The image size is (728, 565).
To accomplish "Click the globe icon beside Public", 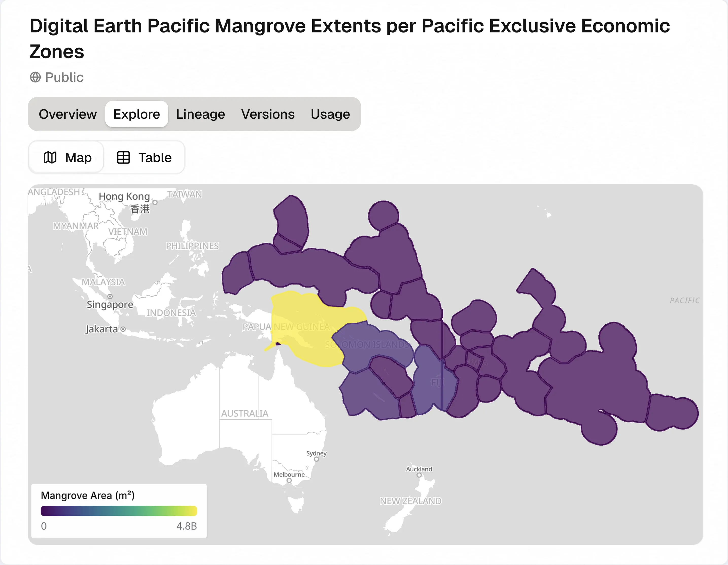I will (35, 77).
